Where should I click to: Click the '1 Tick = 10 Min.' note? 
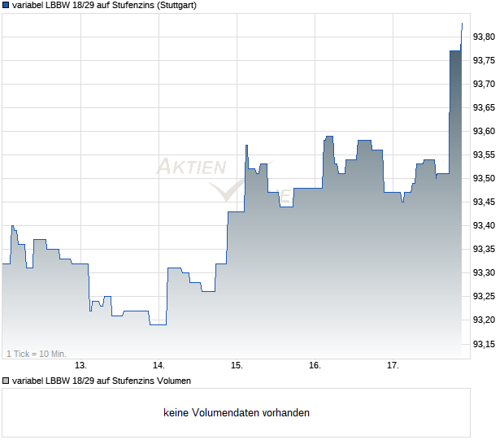tap(37, 354)
